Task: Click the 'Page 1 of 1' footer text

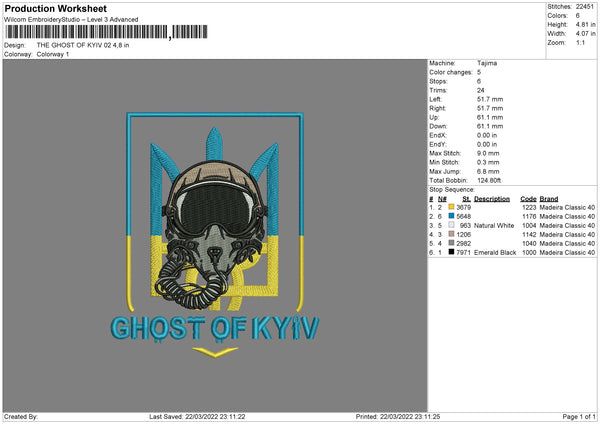Action: click(579, 417)
